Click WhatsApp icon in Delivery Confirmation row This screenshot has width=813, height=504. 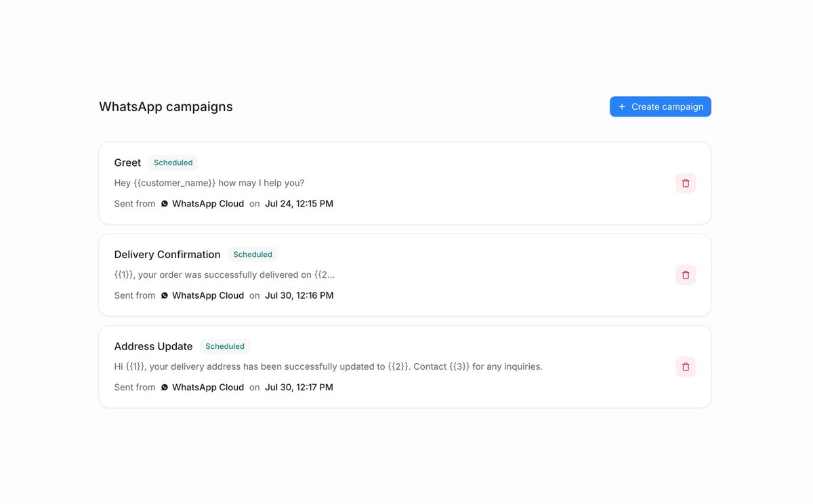point(164,295)
